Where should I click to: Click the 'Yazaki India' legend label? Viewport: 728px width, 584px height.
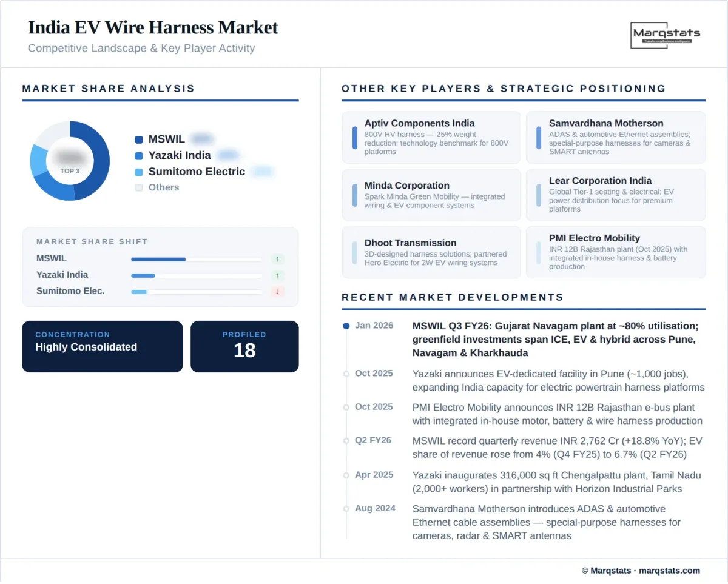[x=180, y=155]
